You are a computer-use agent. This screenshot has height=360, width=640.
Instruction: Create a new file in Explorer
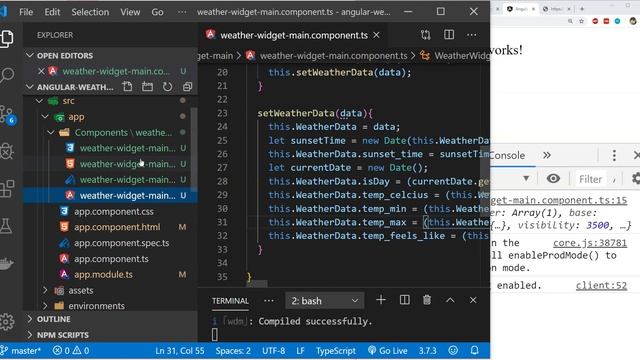(128, 87)
